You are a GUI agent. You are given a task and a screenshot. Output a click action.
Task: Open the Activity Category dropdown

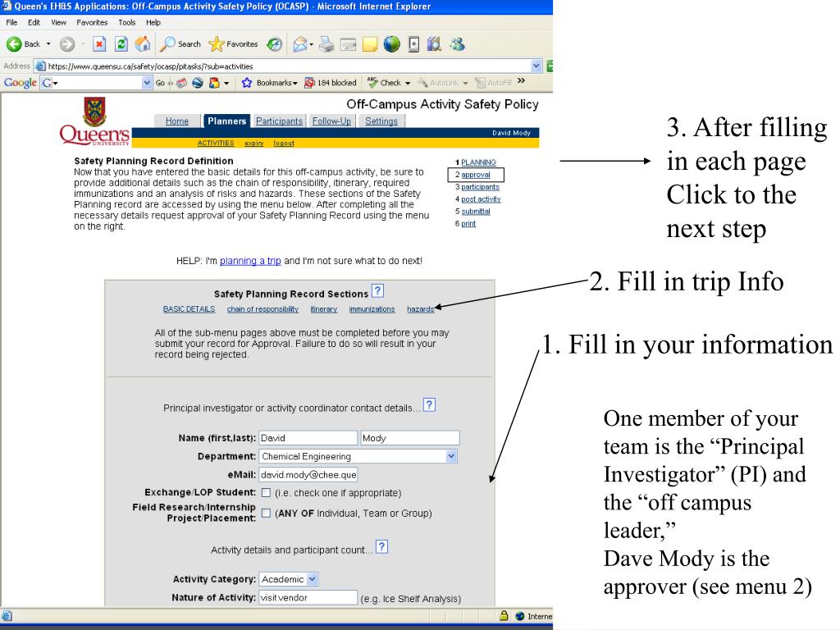(313, 578)
